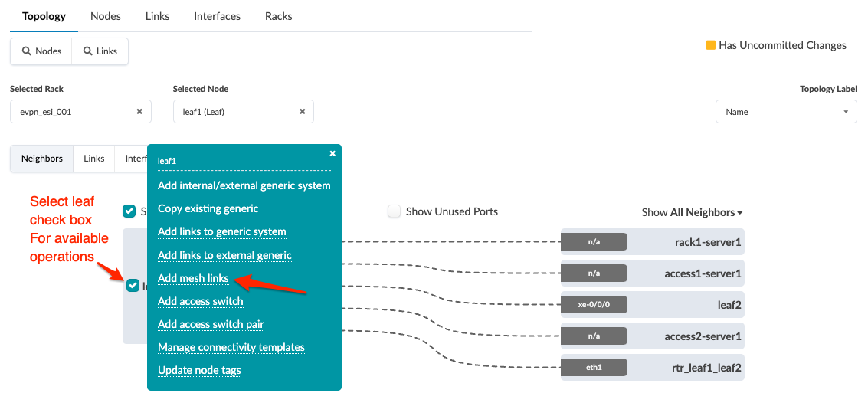Choose Add mesh links
868x393 pixels.
click(x=193, y=278)
